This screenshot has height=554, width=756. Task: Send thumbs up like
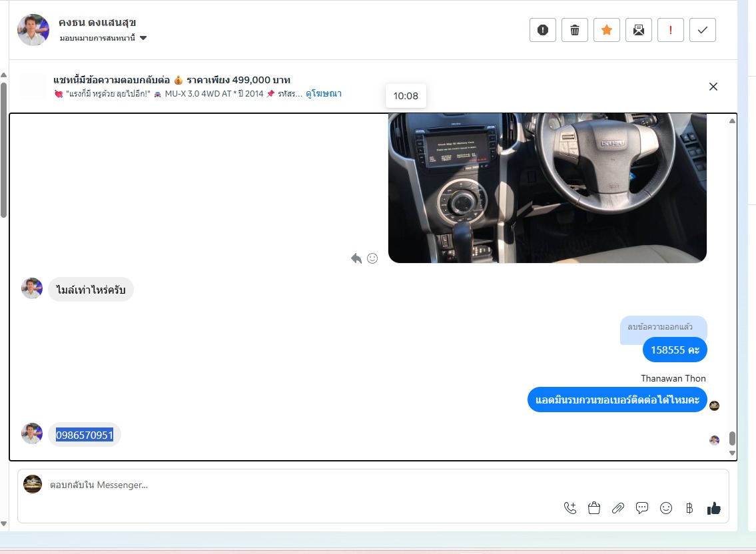click(713, 508)
